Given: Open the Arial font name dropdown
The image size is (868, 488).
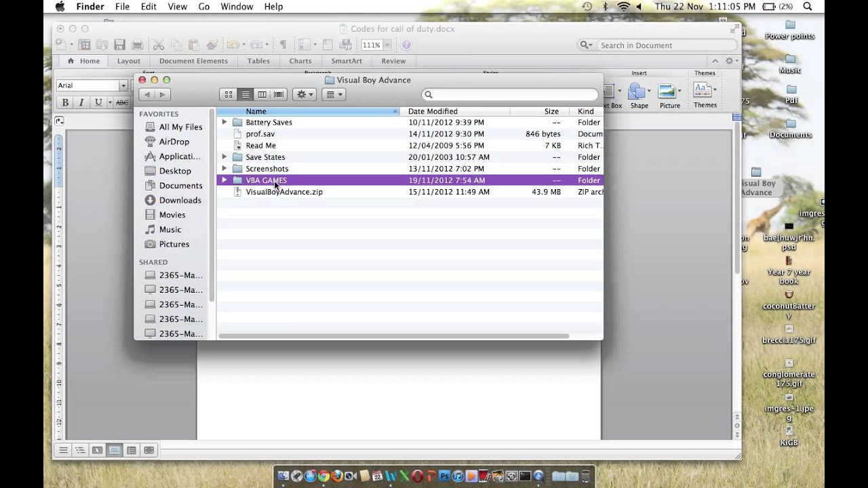Looking at the screenshot, I should [123, 85].
